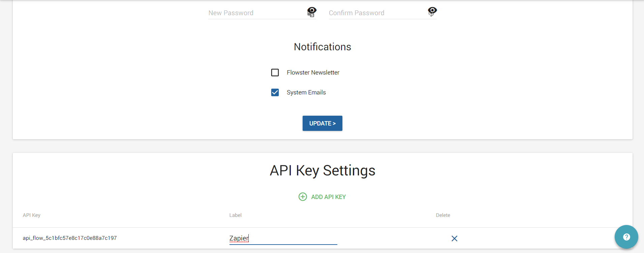Open the help question mark bubble
Viewport: 644px width, 253px height.
(626, 237)
